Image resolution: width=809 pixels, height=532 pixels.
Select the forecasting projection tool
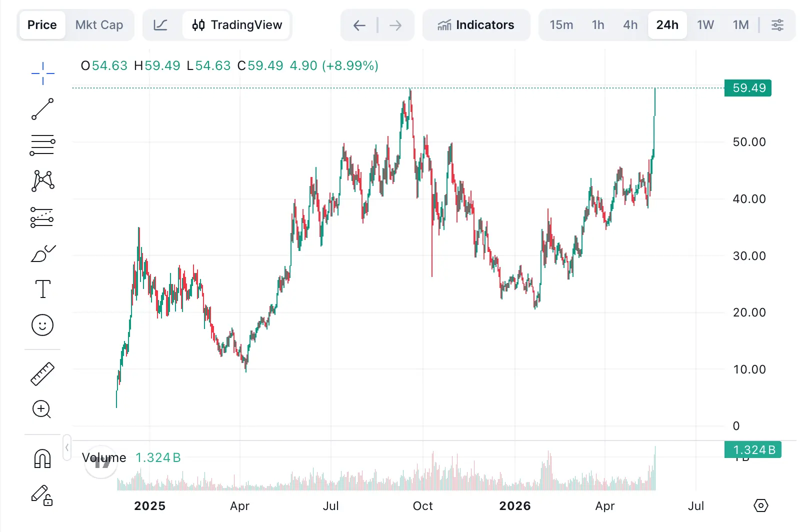click(x=42, y=217)
